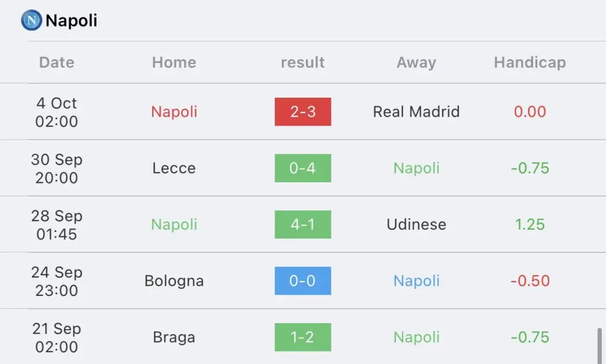
Task: Click the 4 Oct 02:00 date cell
Action: tap(56, 112)
